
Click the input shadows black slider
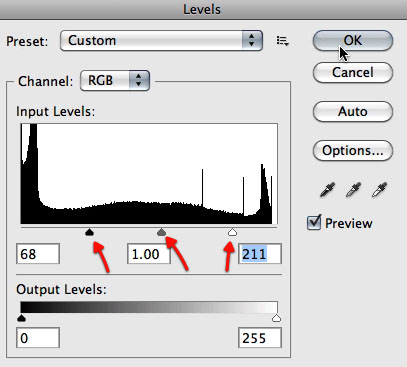[x=89, y=232]
